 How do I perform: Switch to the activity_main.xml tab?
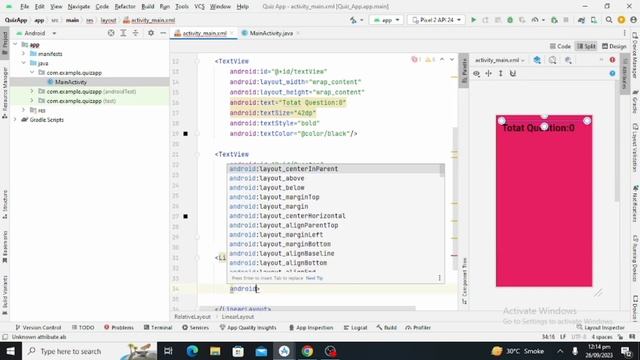point(204,33)
